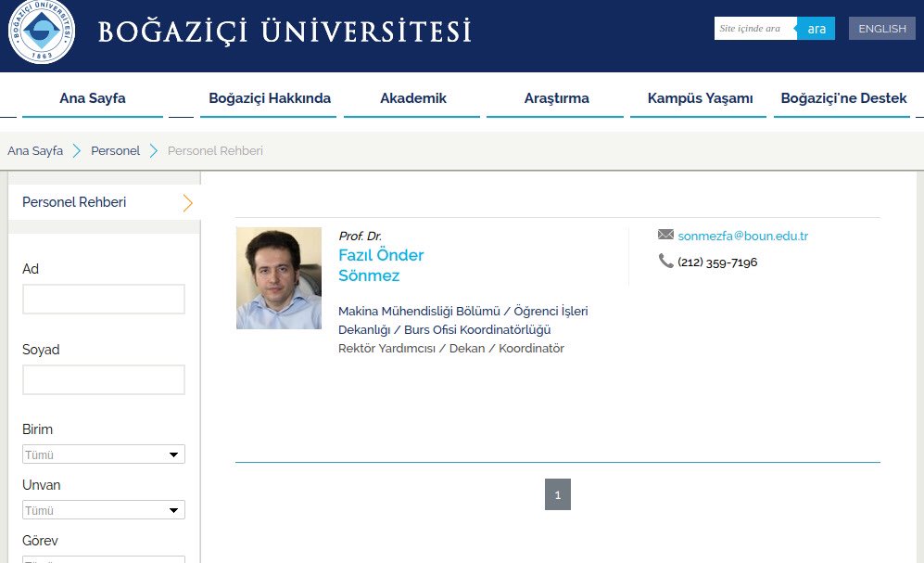924x563 pixels.
Task: Expand the Unvan dropdown list
Action: [x=103, y=510]
